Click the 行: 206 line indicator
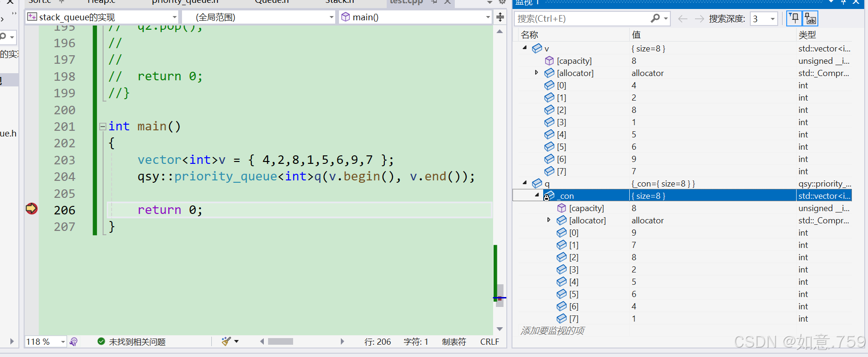 tap(377, 341)
